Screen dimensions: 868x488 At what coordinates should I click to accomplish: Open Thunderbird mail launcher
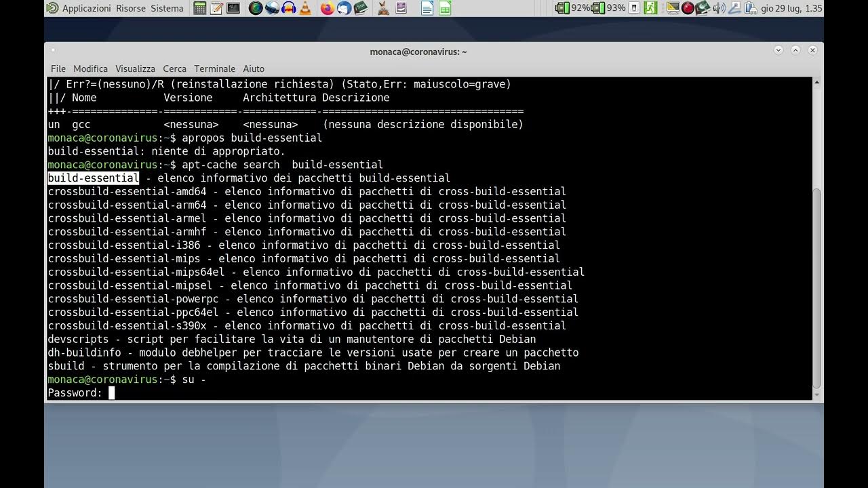(344, 8)
